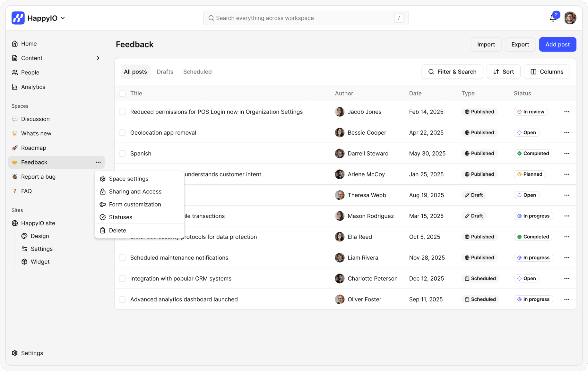Check the Spanish post row
Screen dimensions: 588x371
[122, 153]
